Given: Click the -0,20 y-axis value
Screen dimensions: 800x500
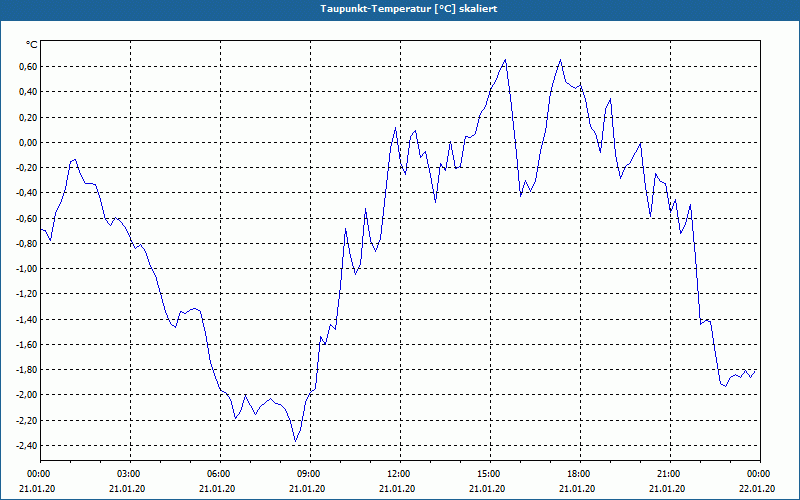Looking at the screenshot, I should click(x=27, y=168).
